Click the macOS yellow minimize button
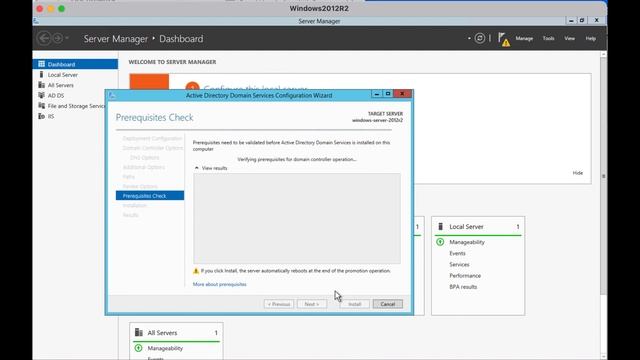This screenshot has width=640, height=360. 51,9
